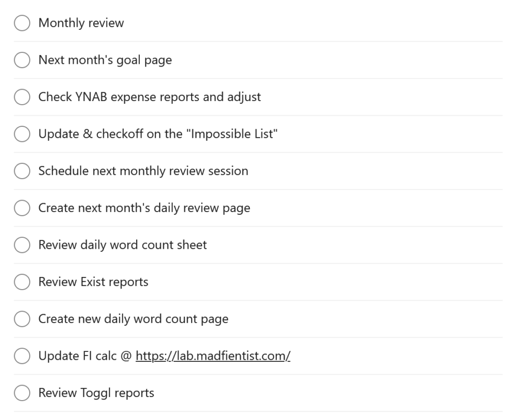513x420 pixels.
Task: Check off "Review Exist reports"
Action: pos(21,282)
